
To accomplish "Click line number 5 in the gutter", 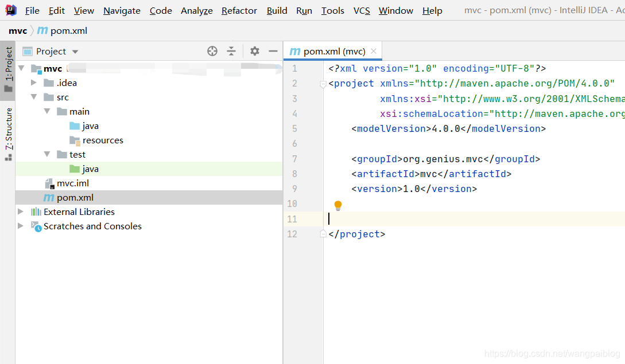I will coord(294,128).
